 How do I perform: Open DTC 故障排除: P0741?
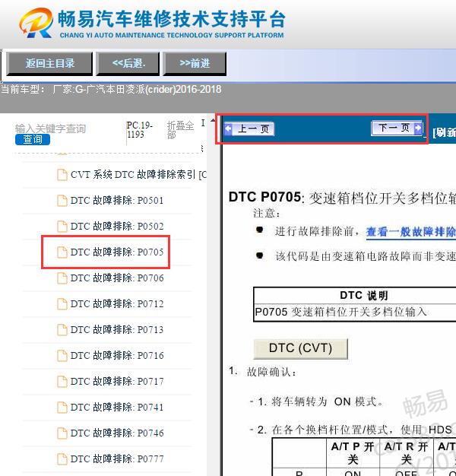click(x=110, y=407)
